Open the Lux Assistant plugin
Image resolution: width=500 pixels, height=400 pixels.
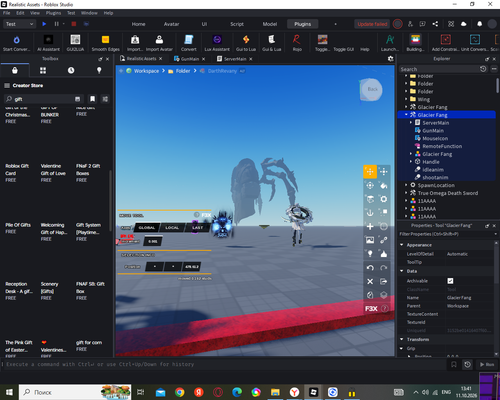click(217, 40)
